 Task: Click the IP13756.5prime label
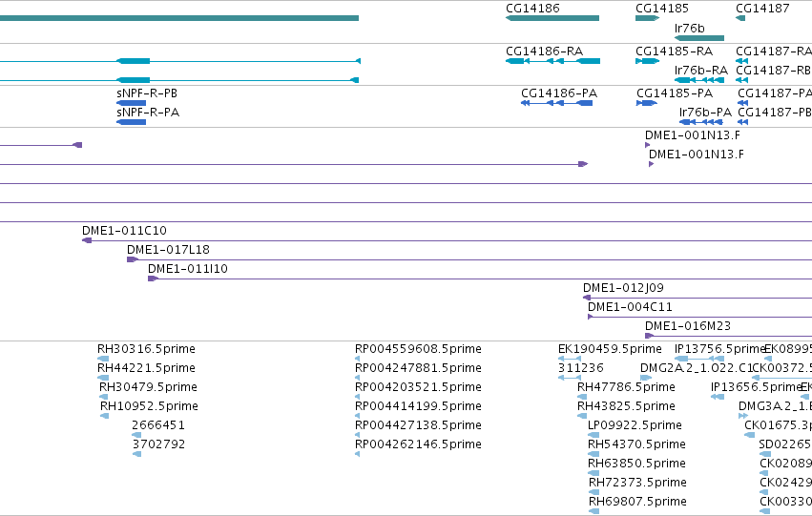point(719,349)
